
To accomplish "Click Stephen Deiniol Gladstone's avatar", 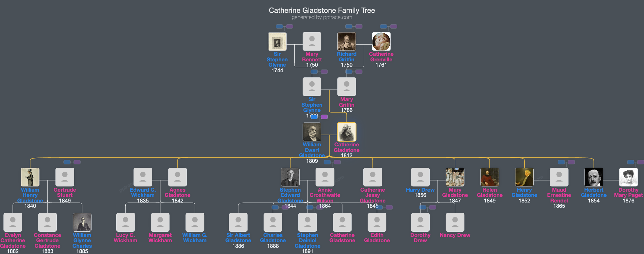I will pos(308,222).
